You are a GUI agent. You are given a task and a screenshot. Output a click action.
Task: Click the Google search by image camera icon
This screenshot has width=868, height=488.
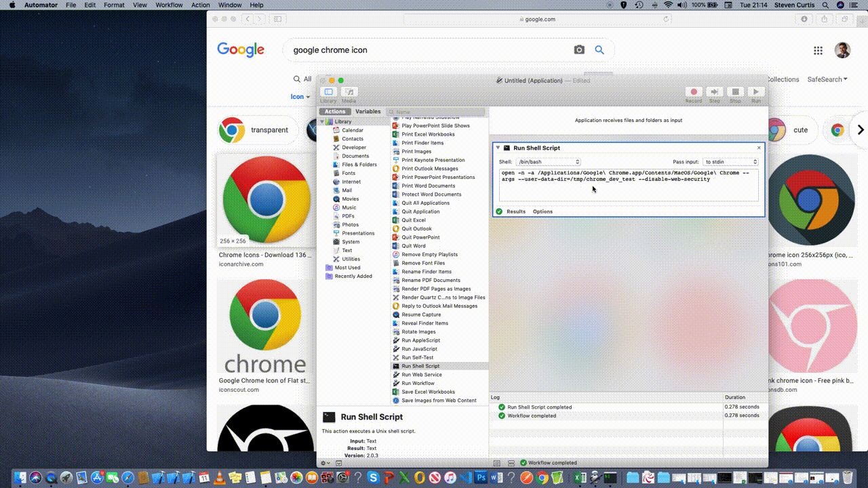coord(579,49)
